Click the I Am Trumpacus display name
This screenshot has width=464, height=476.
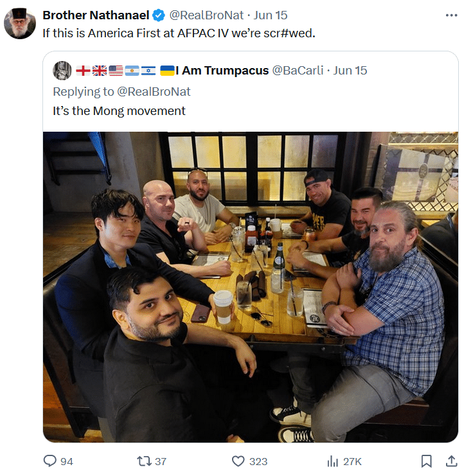222,71
